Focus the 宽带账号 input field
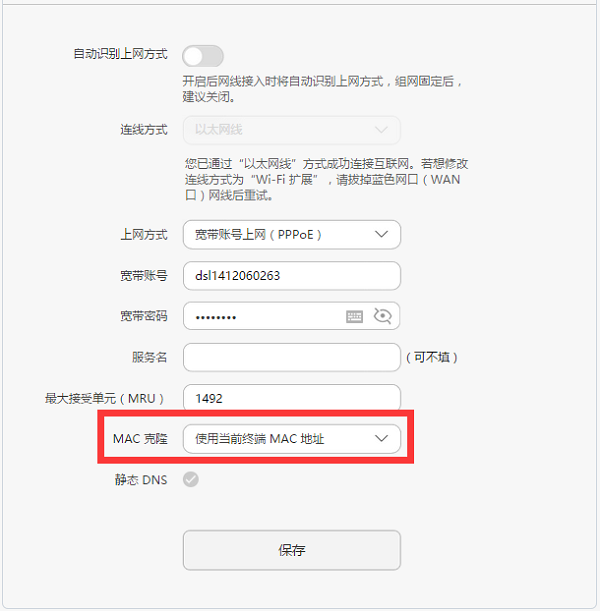 (291, 275)
